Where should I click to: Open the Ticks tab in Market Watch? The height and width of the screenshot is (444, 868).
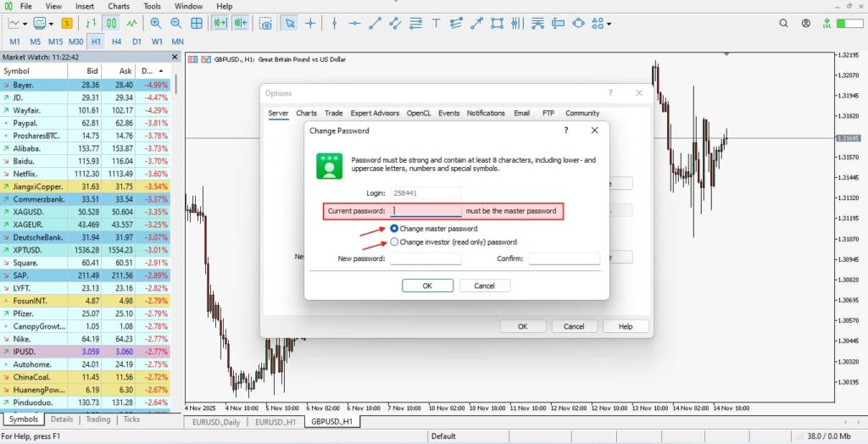tap(131, 419)
